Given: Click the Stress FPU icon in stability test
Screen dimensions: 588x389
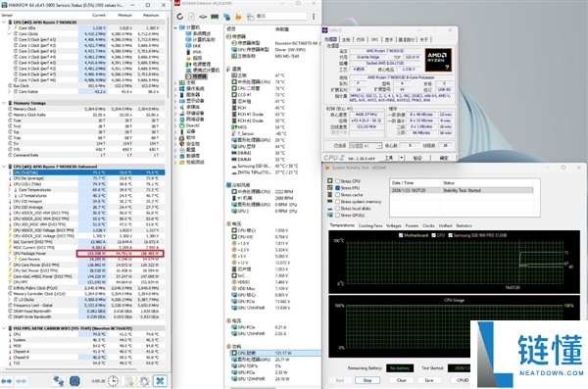Looking at the screenshot, I should pos(330,187).
